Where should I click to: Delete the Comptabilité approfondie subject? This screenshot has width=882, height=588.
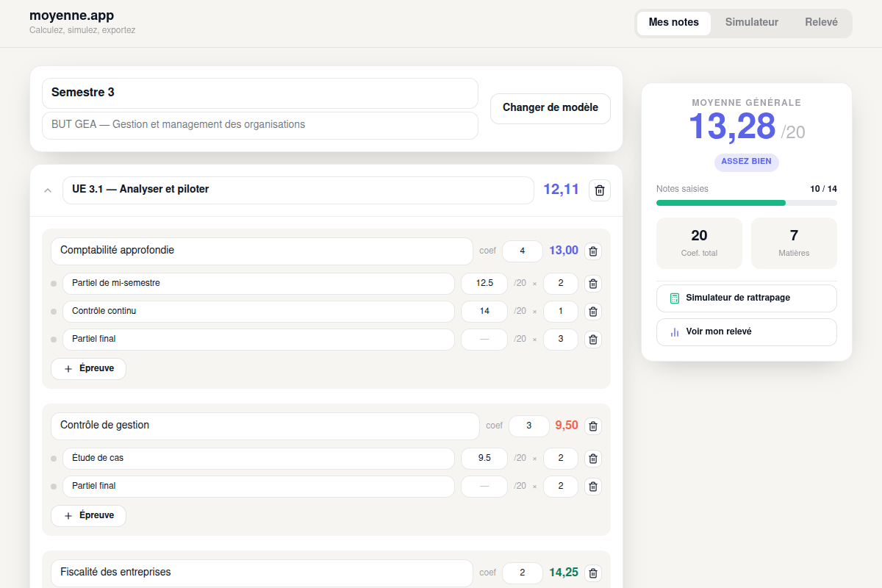(x=593, y=251)
